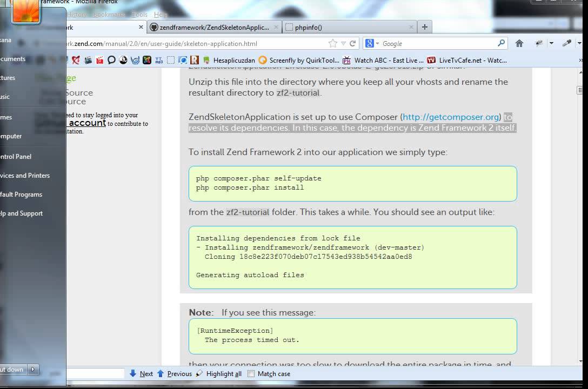The image size is (588, 389).
Task: Open Devices and Printers in Start menu
Action: coord(25,176)
